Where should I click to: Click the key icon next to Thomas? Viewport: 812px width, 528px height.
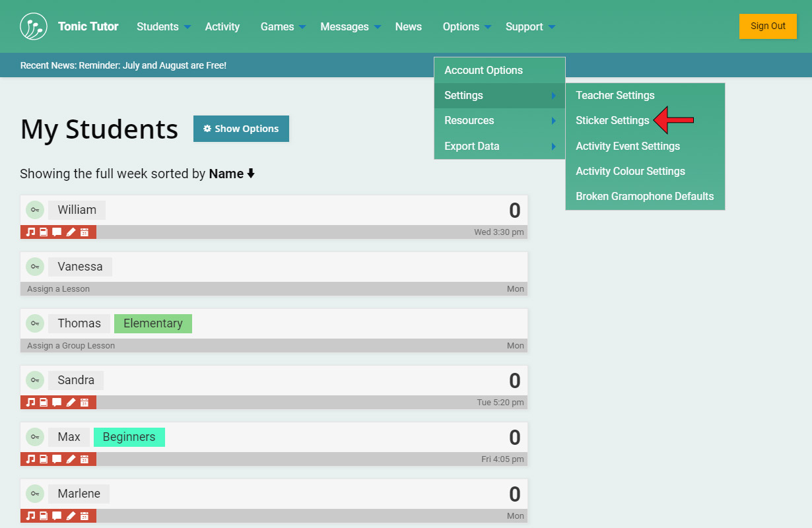pyautogui.click(x=35, y=323)
